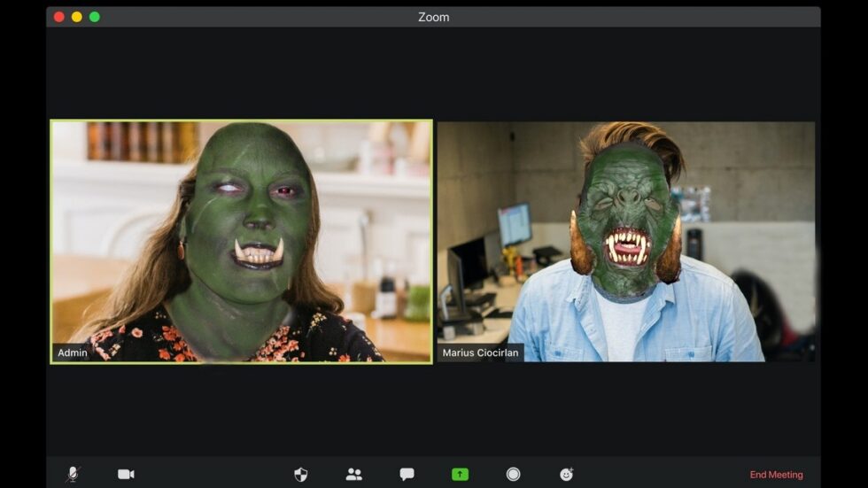Open the Reactions emoji menu
Screen dimensions: 868x488
[567, 474]
